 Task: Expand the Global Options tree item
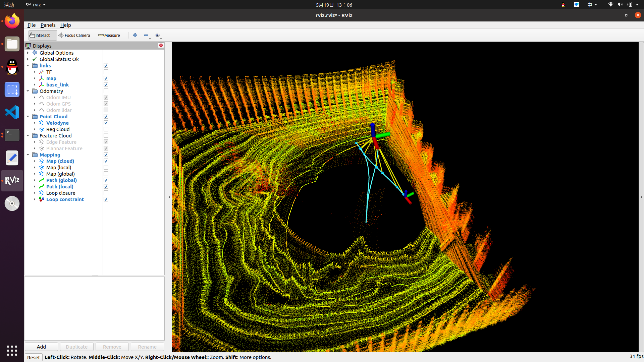click(x=28, y=53)
